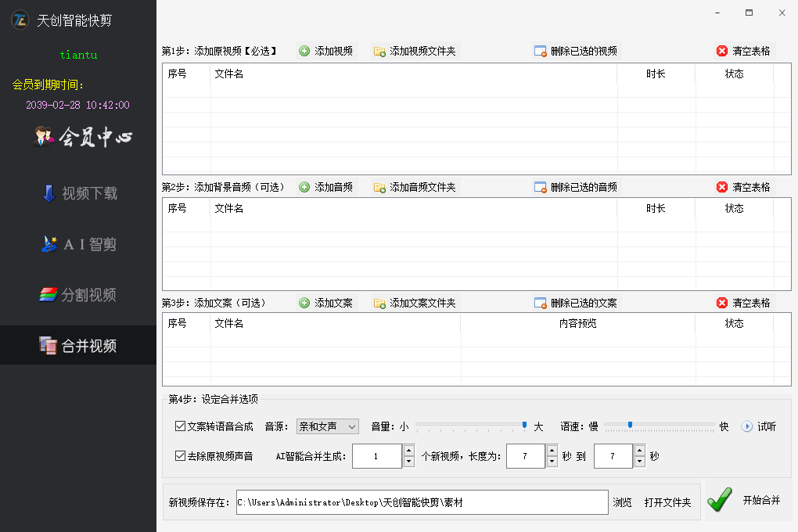
Task: Click the green plus icon for 添加视频
Action: pyautogui.click(x=304, y=51)
